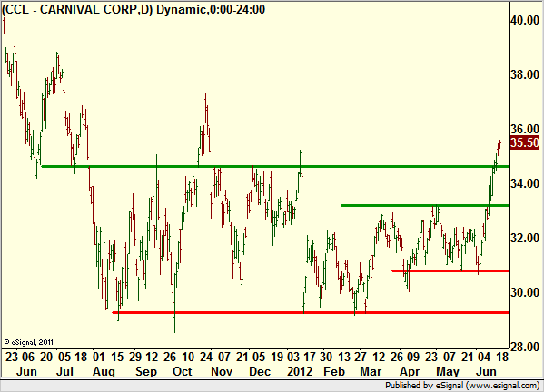Viewport: 544px width, 392px height.
Task: Click the Nov month label
Action: [222, 371]
